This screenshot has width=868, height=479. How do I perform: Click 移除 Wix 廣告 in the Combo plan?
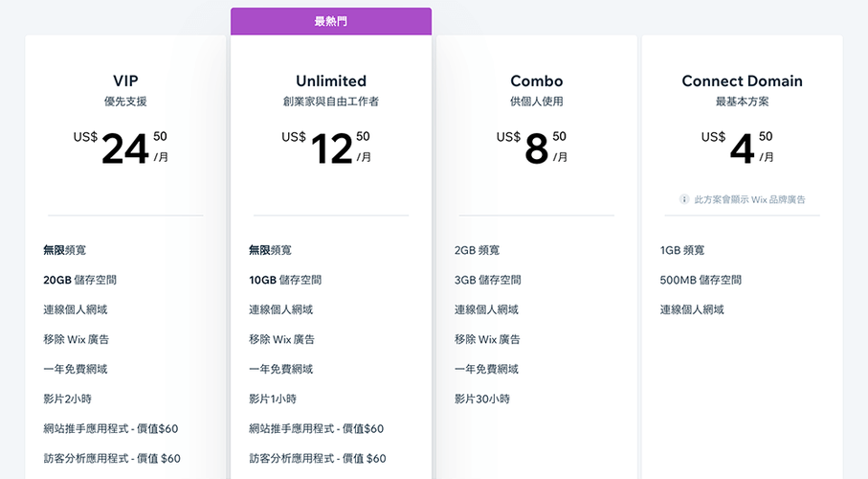point(487,339)
